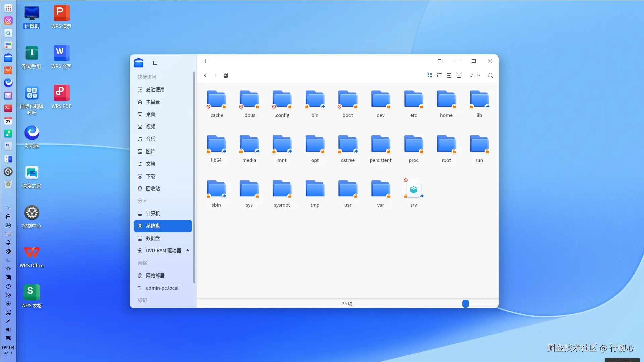This screenshot has height=362, width=644.
Task: Open the .config folder
Action: [x=282, y=104]
